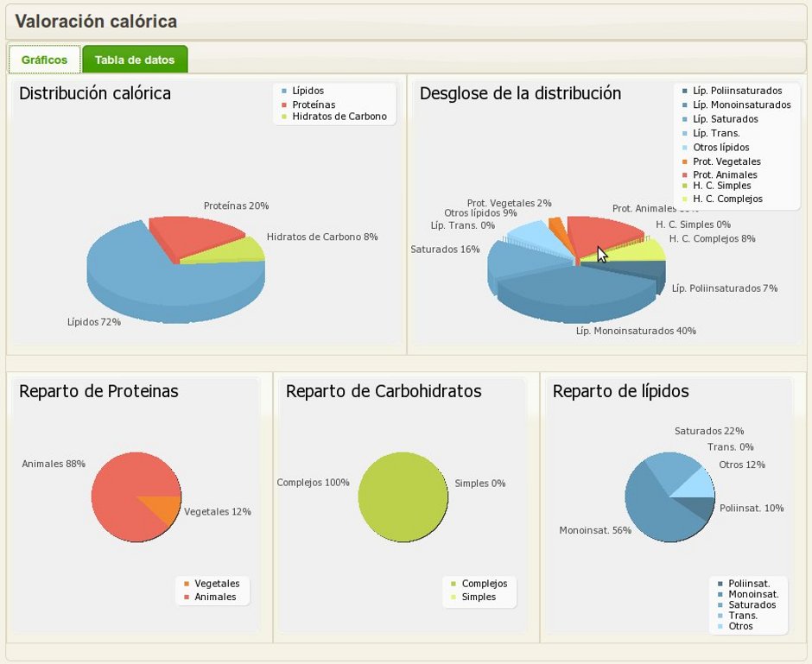
Task: Click the 'Poliinsat. 10%' label
Action: point(752,508)
